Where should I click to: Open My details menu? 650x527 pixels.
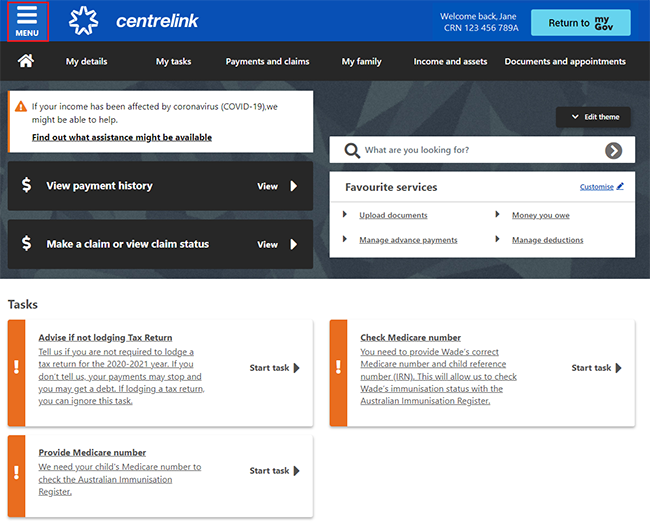pyautogui.click(x=87, y=61)
